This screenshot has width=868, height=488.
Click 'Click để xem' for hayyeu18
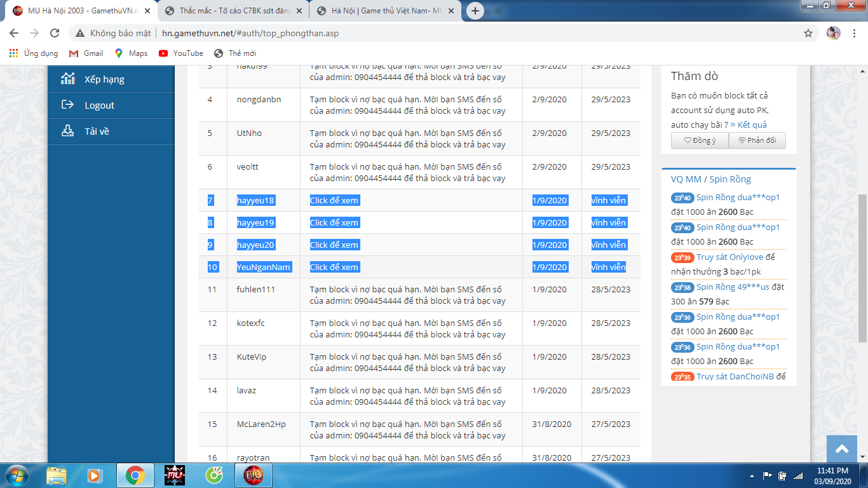334,200
